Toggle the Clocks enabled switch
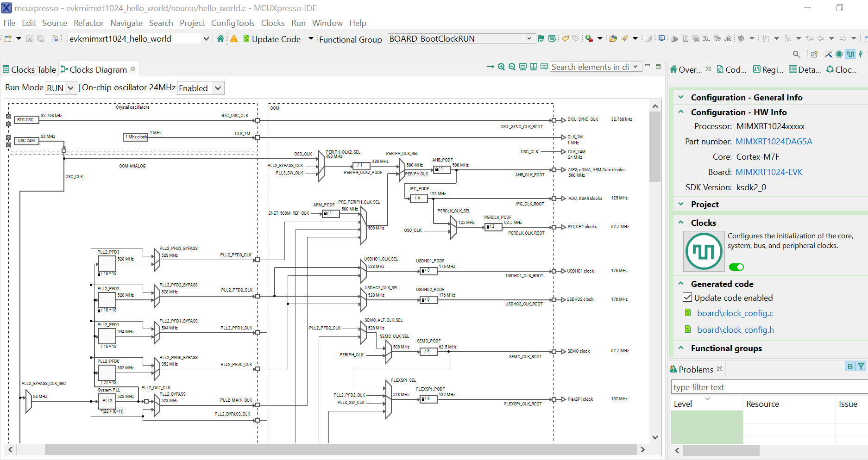 tap(736, 267)
